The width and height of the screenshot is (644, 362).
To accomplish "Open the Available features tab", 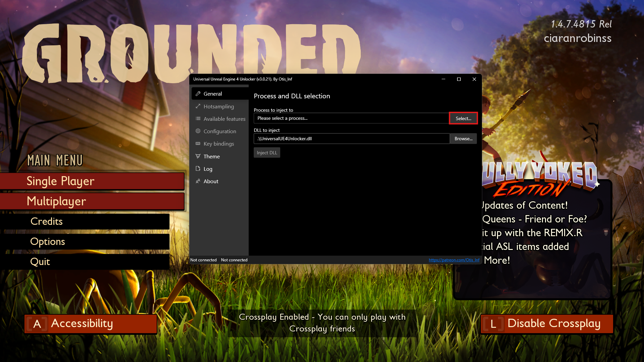I will 220,119.
